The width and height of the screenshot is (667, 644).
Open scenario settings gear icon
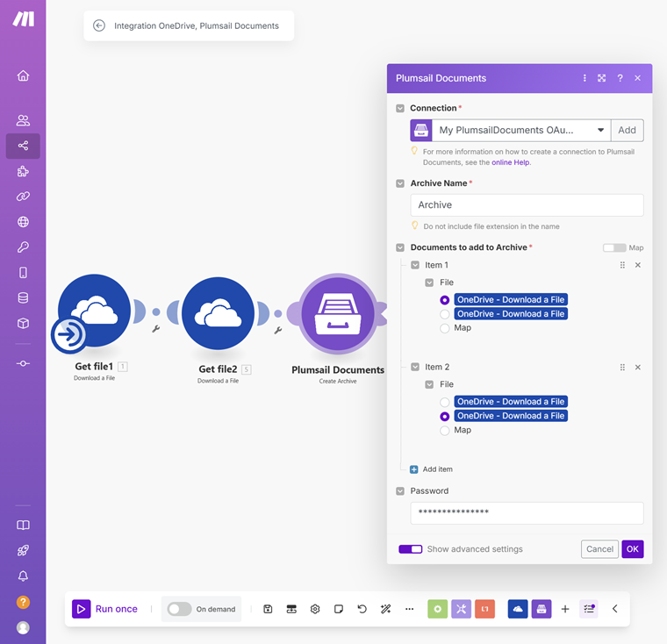point(315,609)
